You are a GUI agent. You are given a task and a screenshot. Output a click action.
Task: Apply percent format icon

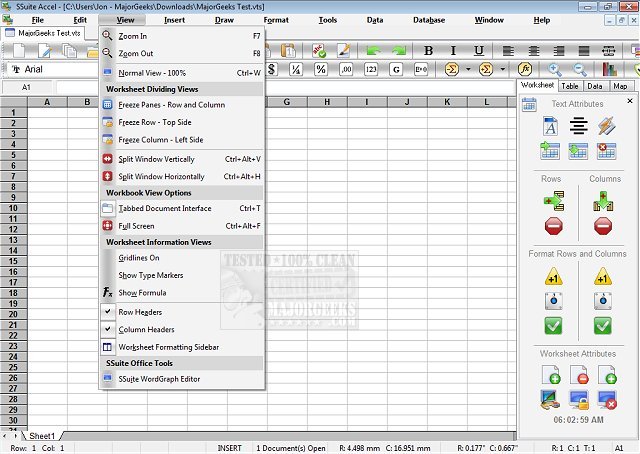pos(321,69)
